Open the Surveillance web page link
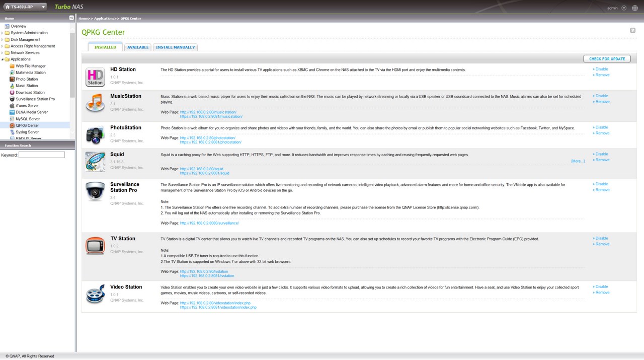The width and height of the screenshot is (644, 360). click(209, 223)
